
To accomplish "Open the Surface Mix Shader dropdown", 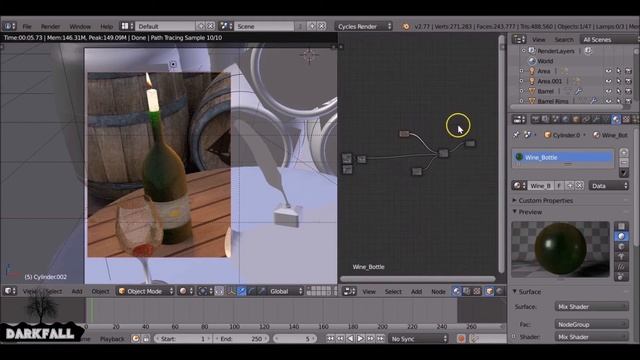I will click(591, 307).
